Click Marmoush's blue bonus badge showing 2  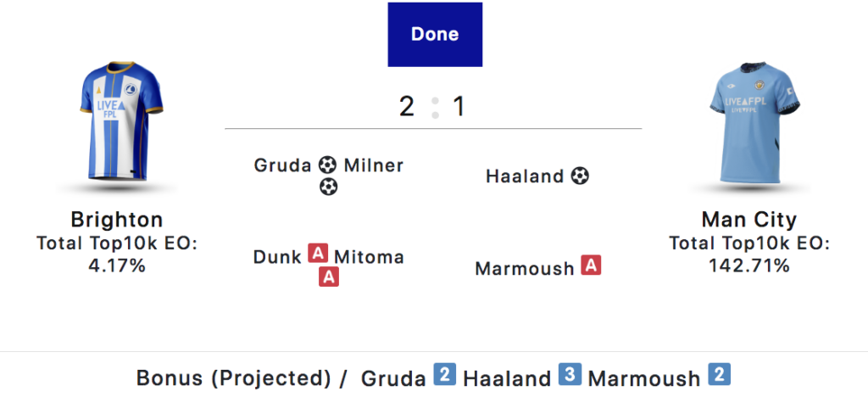pyautogui.click(x=719, y=375)
